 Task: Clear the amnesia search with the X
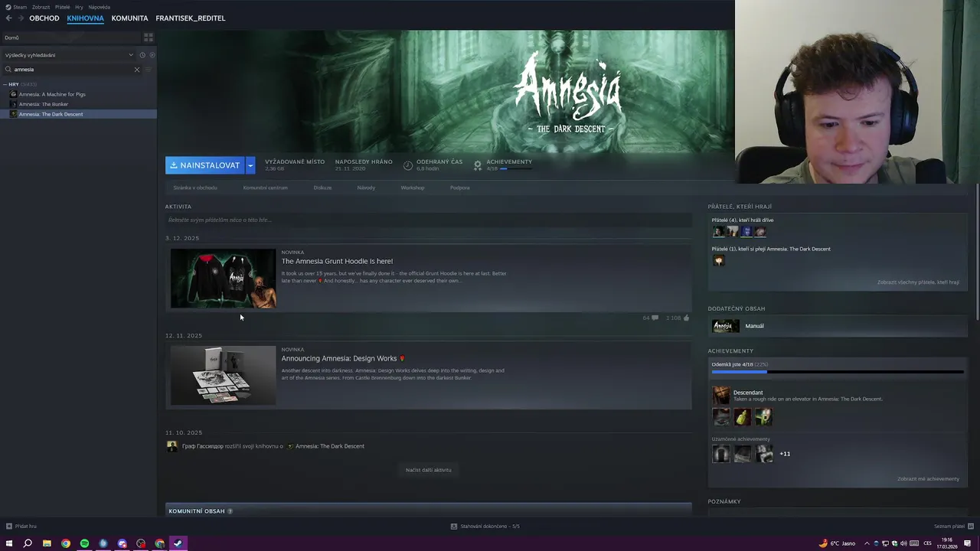(x=137, y=70)
